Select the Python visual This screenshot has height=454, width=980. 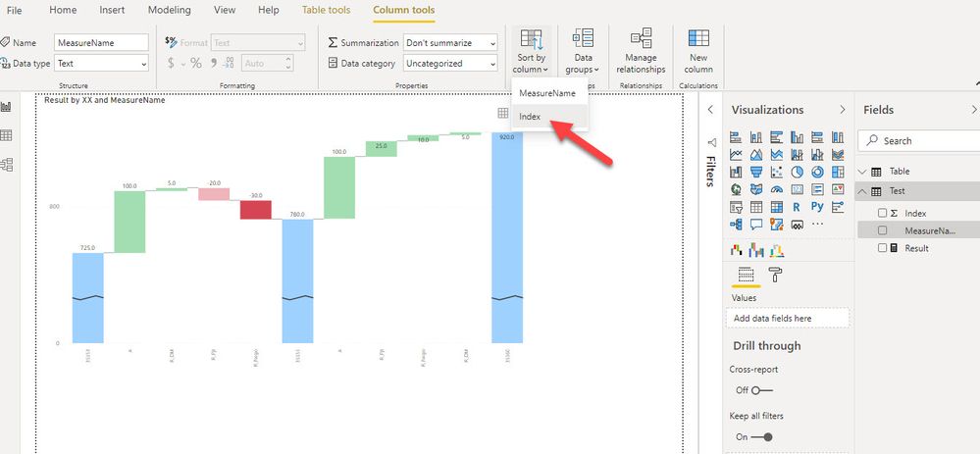(x=817, y=207)
